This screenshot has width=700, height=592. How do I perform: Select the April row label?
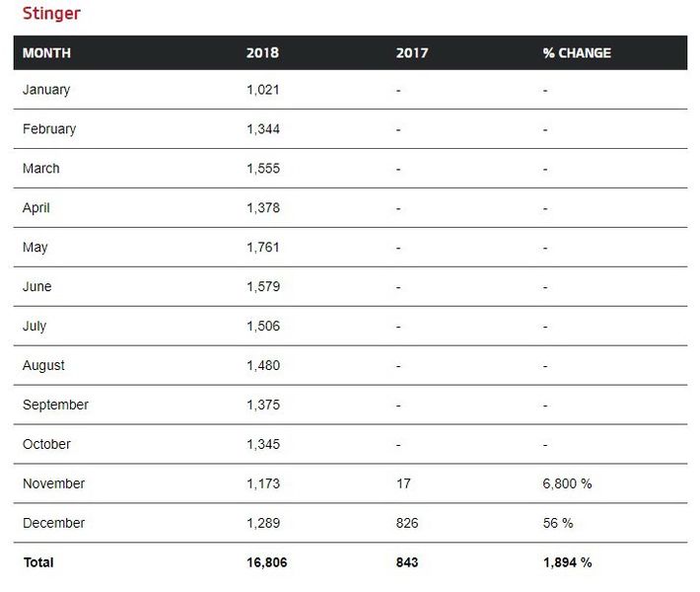coord(36,208)
